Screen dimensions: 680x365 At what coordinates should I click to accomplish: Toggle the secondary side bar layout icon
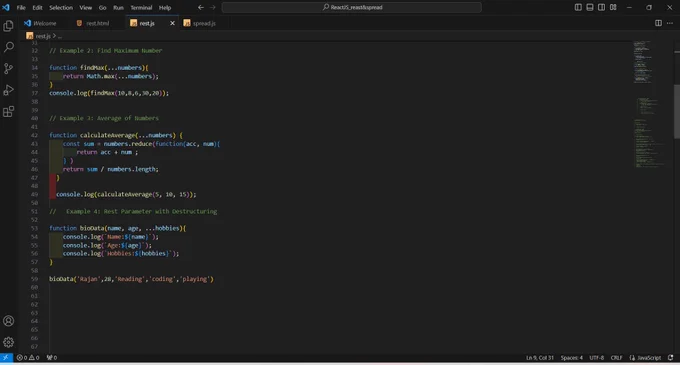point(602,7)
